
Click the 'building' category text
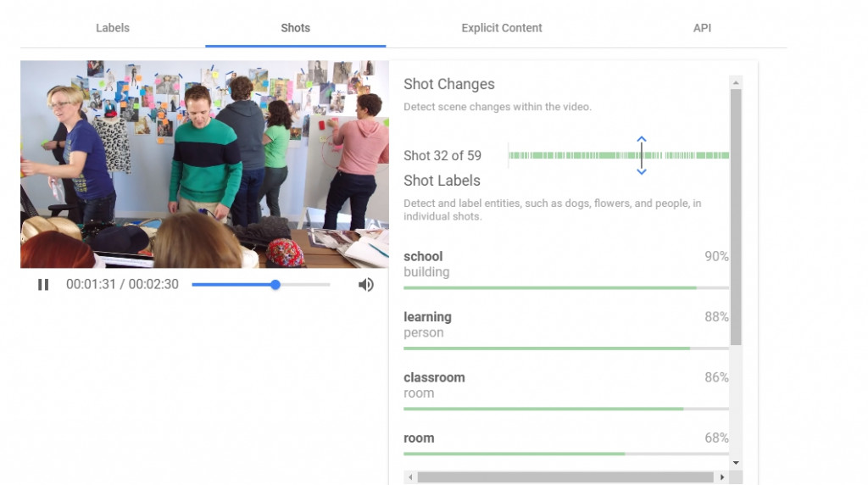(x=426, y=272)
